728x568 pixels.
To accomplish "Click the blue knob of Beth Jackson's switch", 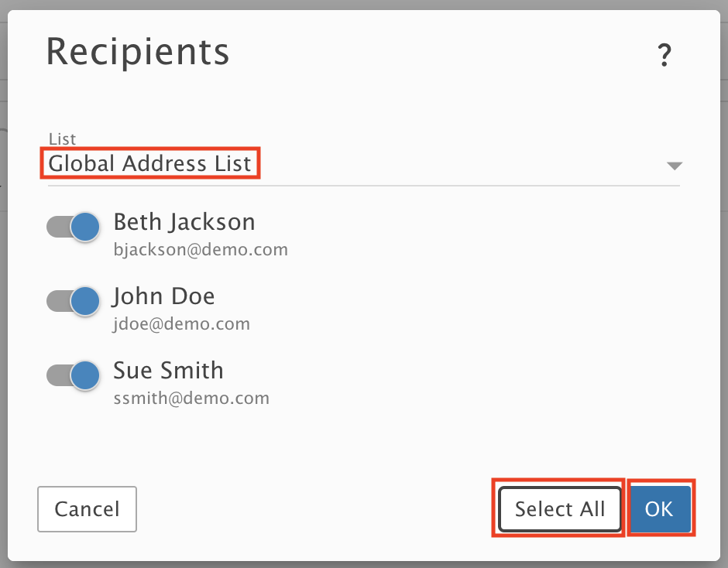I will tap(85, 227).
